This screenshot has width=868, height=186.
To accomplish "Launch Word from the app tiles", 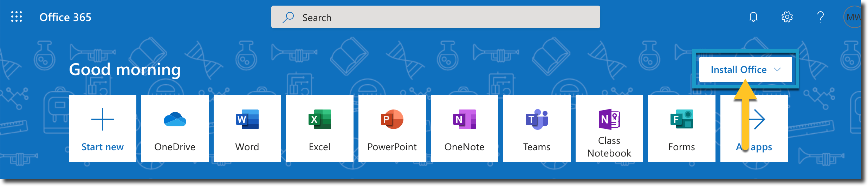I will [247, 128].
